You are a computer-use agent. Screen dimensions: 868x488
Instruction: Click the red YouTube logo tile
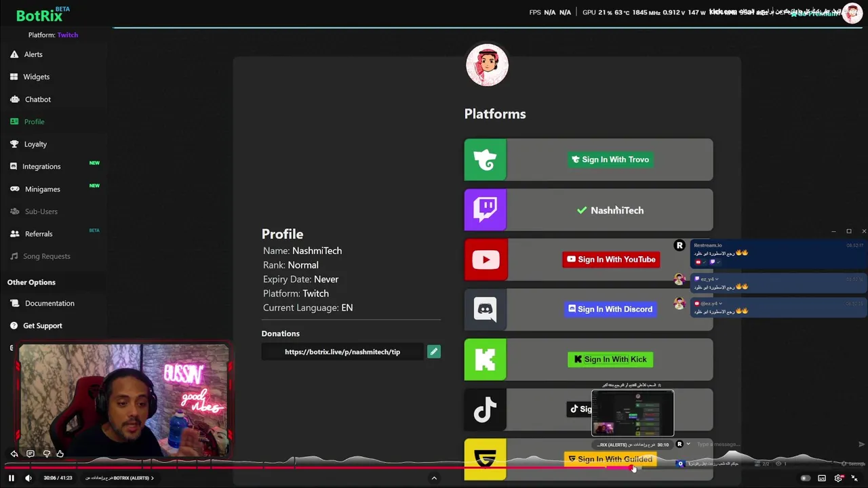[x=485, y=260]
